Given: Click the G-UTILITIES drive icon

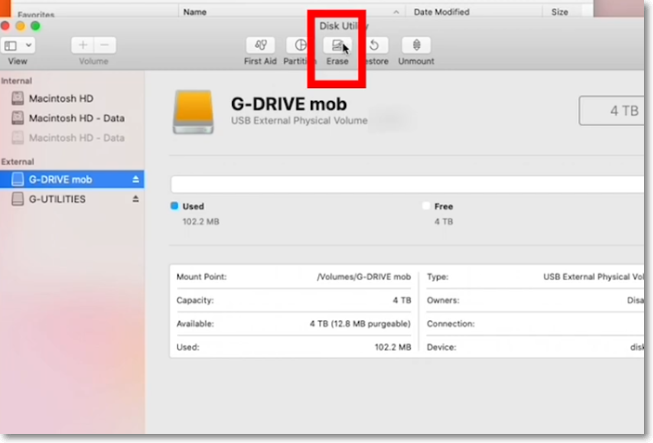Looking at the screenshot, I should click(17, 199).
